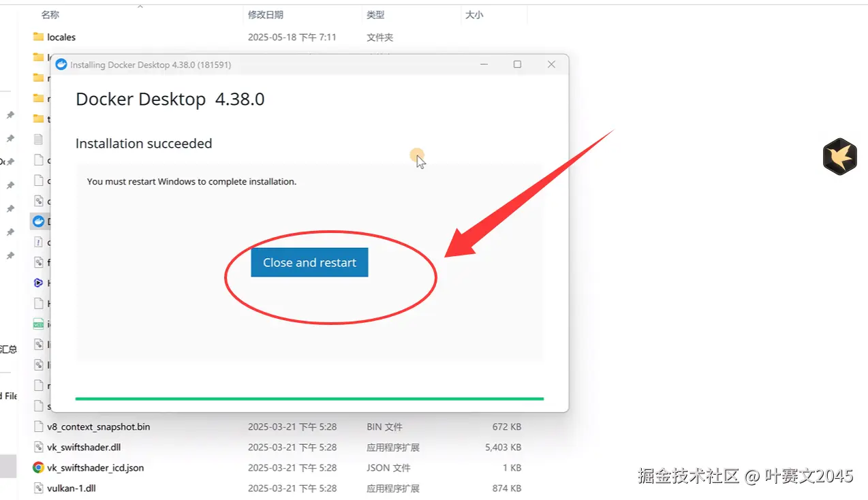Click the Docker whale icon in installer title bar
Viewport: 868px width, 500px height.
61,65
